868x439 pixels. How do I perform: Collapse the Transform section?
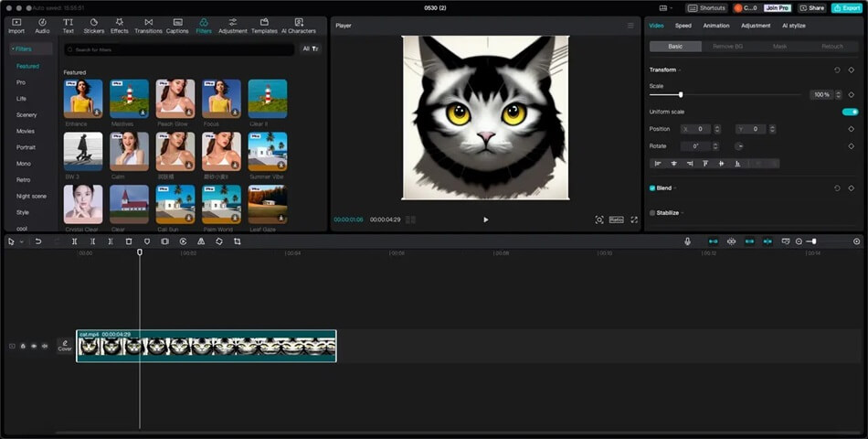(x=680, y=70)
